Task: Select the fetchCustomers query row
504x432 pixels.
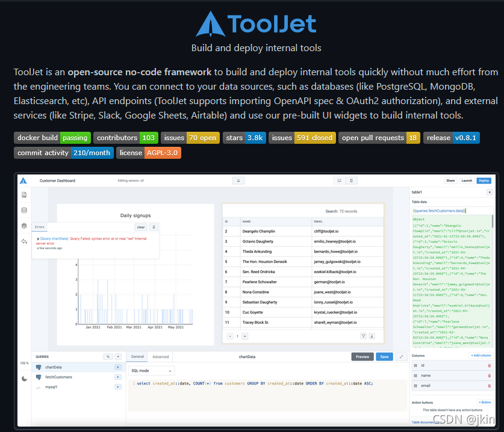Action: pos(78,377)
